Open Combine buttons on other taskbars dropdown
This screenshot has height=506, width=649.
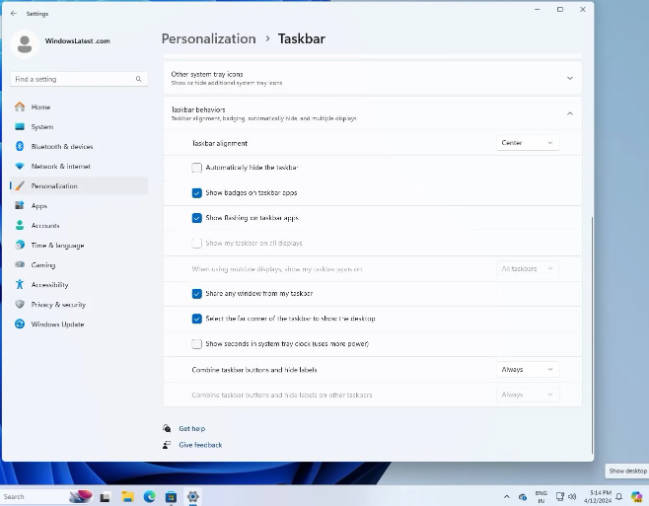pos(527,395)
